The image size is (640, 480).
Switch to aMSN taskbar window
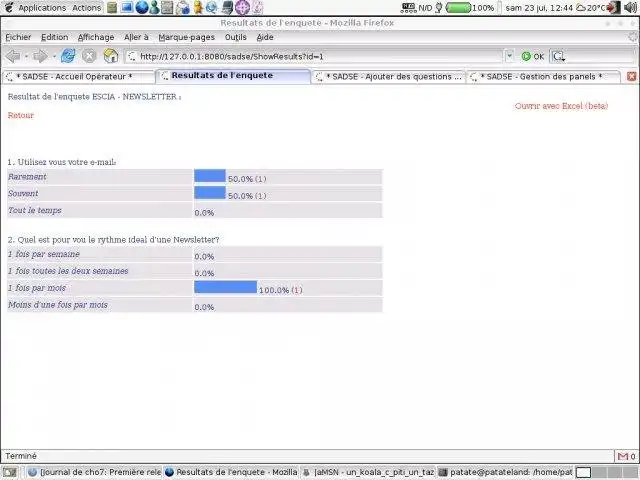click(x=369, y=472)
